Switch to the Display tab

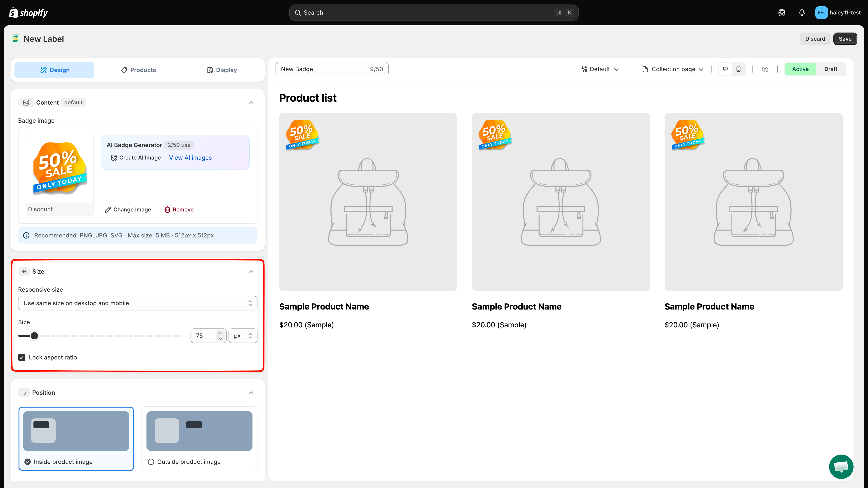[x=222, y=70]
